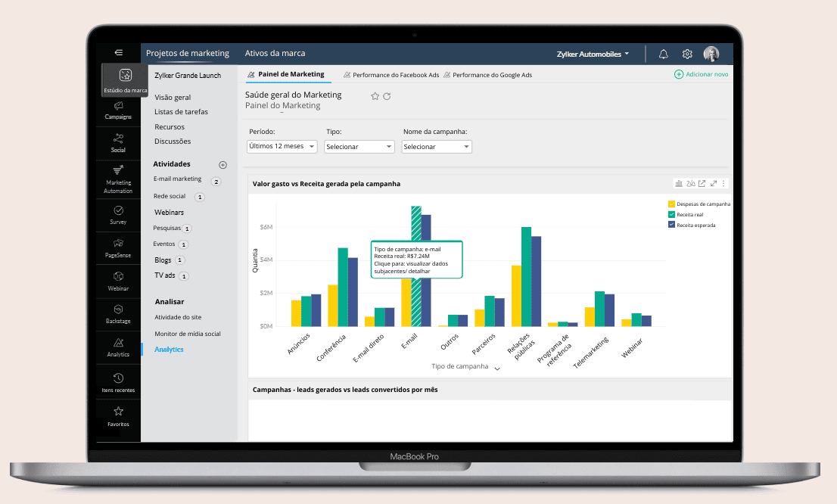Open the chart's three-dot more options
The height and width of the screenshot is (504, 837).
[x=723, y=184]
